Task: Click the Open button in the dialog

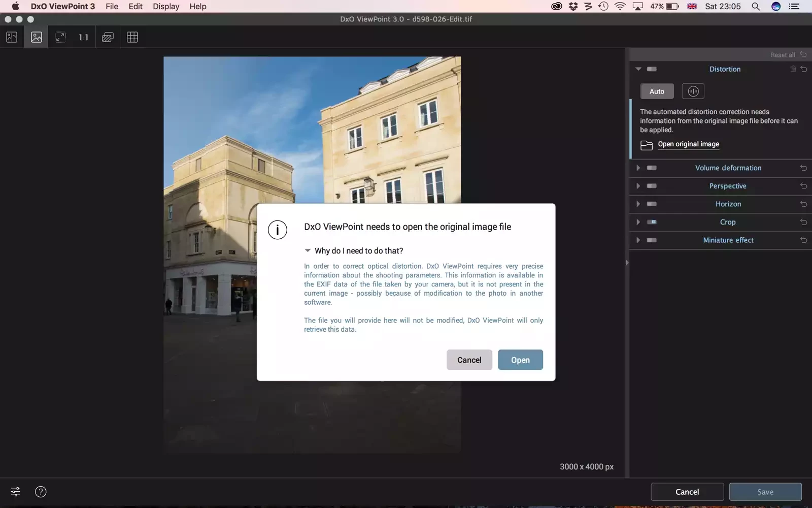Action: tap(520, 360)
